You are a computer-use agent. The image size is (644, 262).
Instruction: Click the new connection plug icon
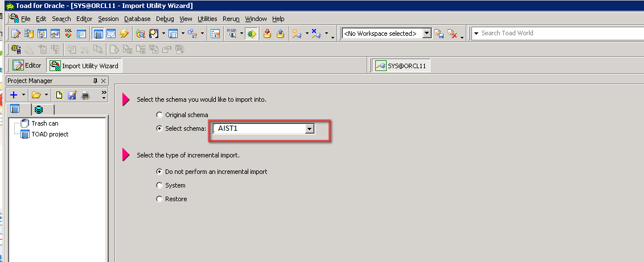[297, 34]
